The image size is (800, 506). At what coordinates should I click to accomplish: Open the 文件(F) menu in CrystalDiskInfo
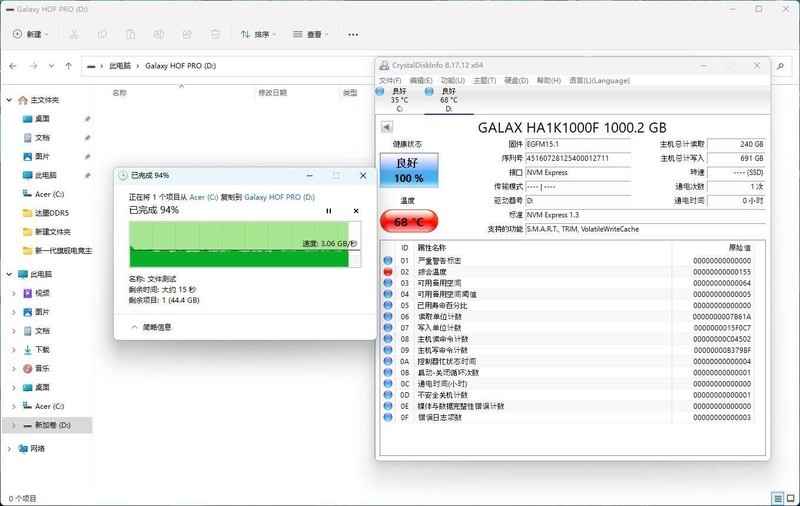click(x=390, y=81)
